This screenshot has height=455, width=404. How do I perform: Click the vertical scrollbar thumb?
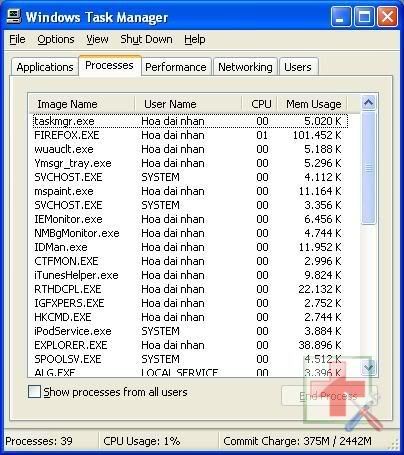click(x=369, y=168)
